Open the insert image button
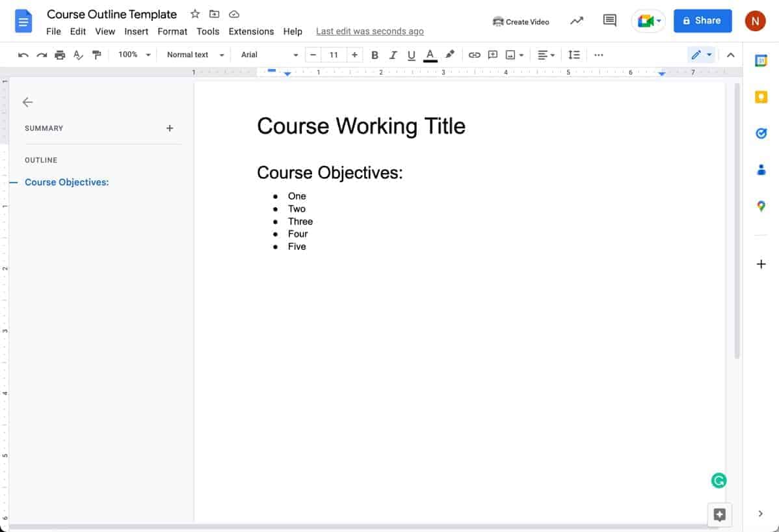 point(510,55)
